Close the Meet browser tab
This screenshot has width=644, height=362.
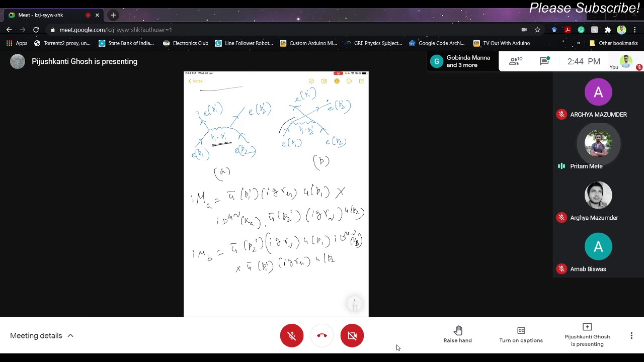pos(97,15)
